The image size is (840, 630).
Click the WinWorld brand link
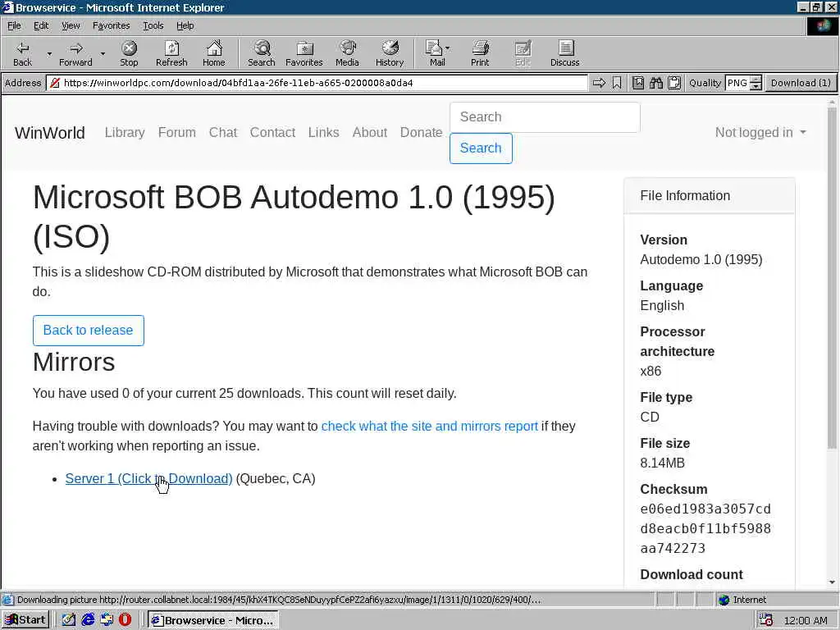click(x=50, y=133)
